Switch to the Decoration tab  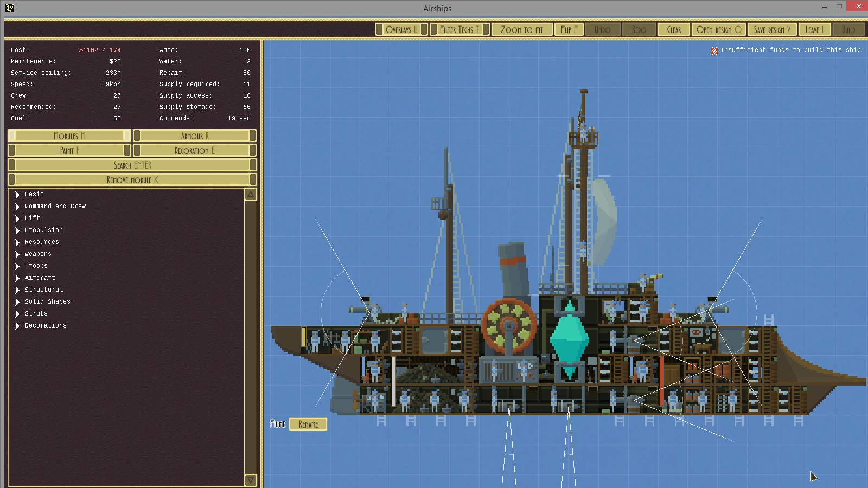click(x=195, y=150)
